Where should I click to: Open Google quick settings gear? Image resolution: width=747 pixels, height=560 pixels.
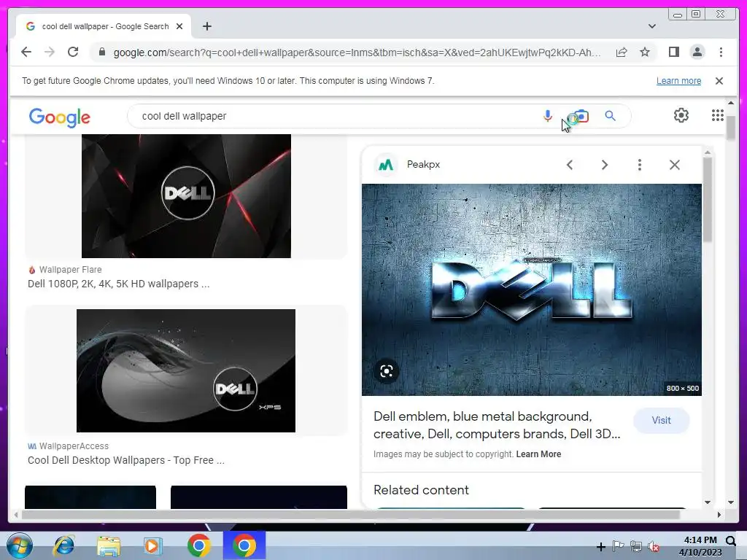pyautogui.click(x=681, y=115)
